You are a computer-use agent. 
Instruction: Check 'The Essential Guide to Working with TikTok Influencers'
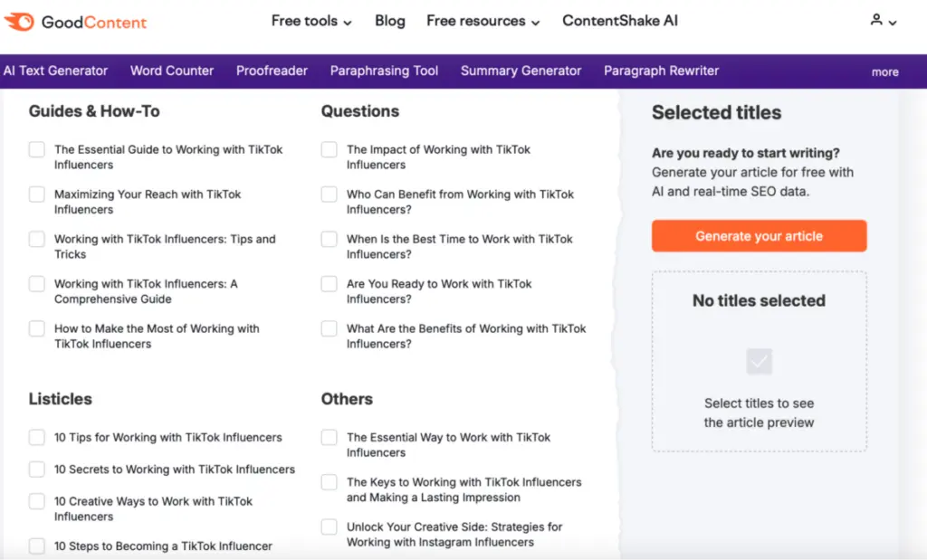pyautogui.click(x=36, y=150)
